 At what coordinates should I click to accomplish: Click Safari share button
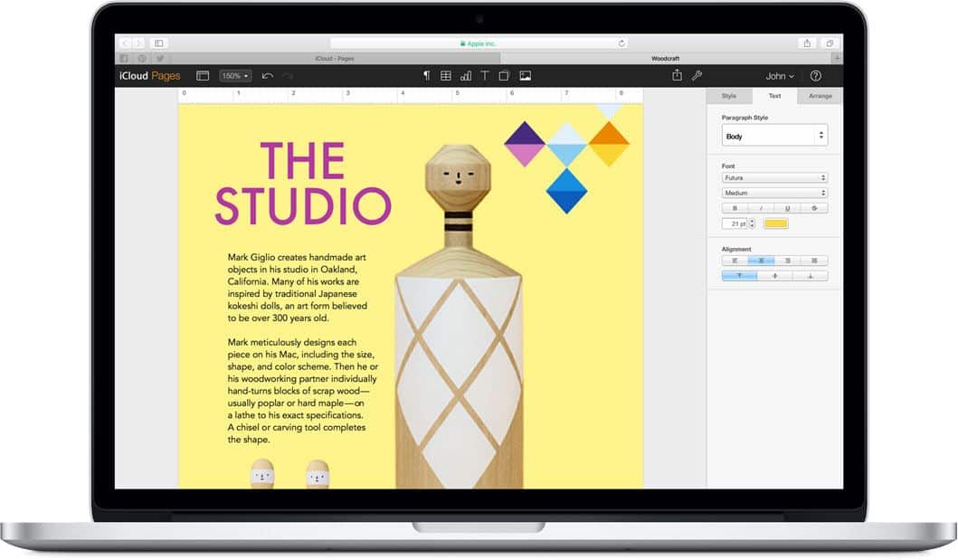point(807,43)
